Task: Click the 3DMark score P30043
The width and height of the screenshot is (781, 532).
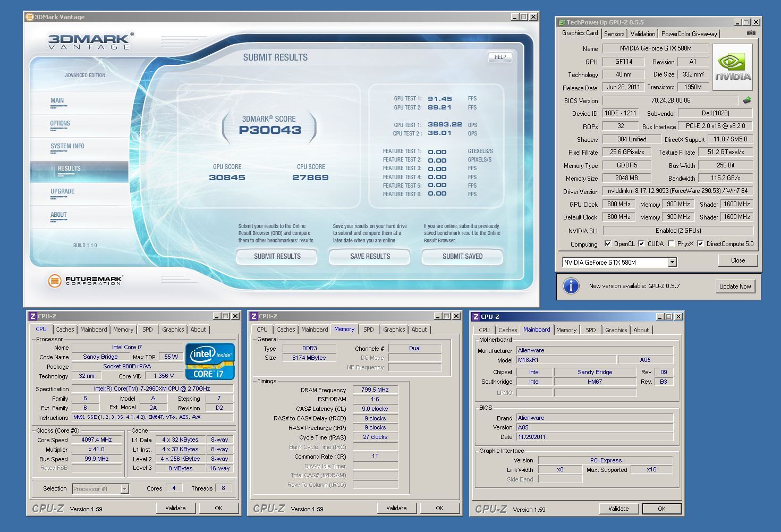Action: coord(270,130)
